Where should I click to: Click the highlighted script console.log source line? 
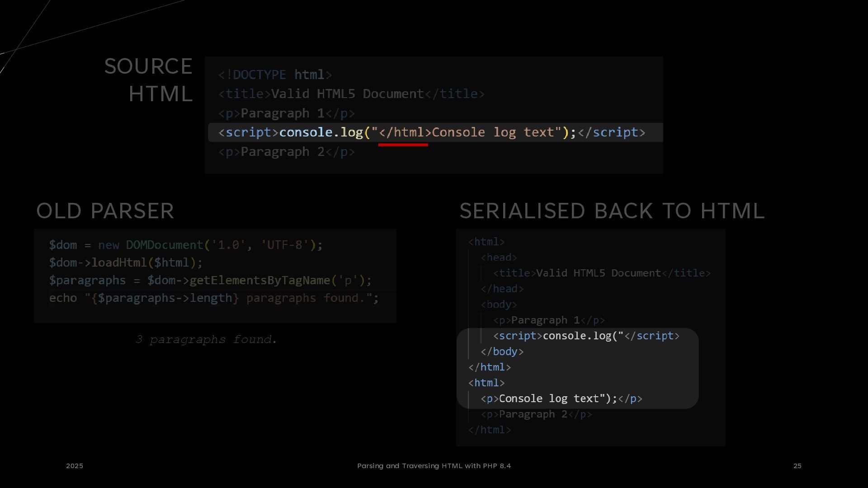pyautogui.click(x=432, y=132)
